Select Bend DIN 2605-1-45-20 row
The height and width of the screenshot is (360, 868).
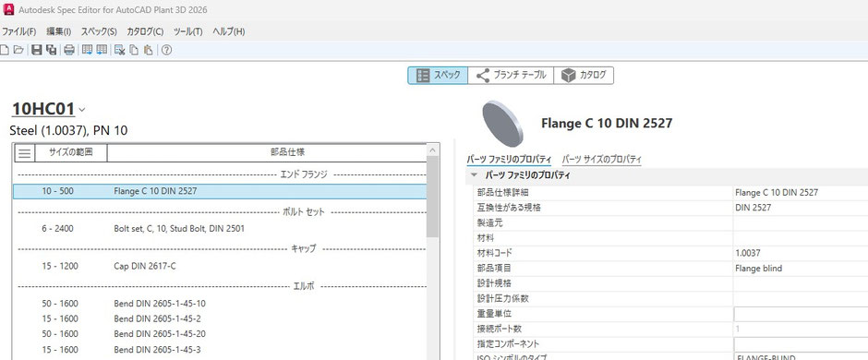[220, 334]
